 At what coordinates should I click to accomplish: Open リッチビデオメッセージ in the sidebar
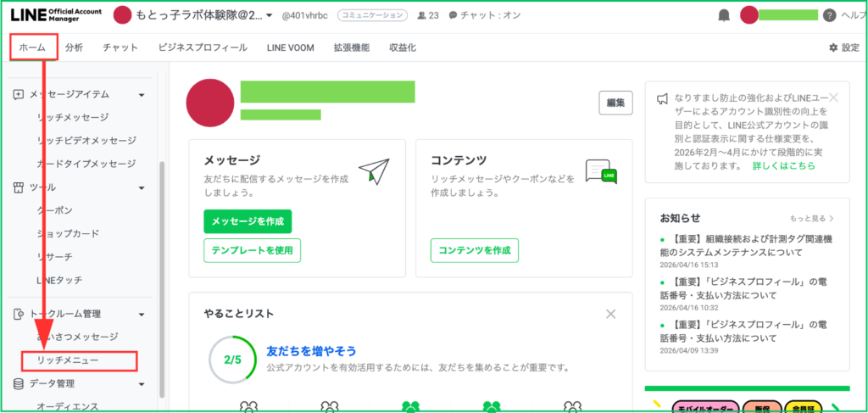(86, 141)
